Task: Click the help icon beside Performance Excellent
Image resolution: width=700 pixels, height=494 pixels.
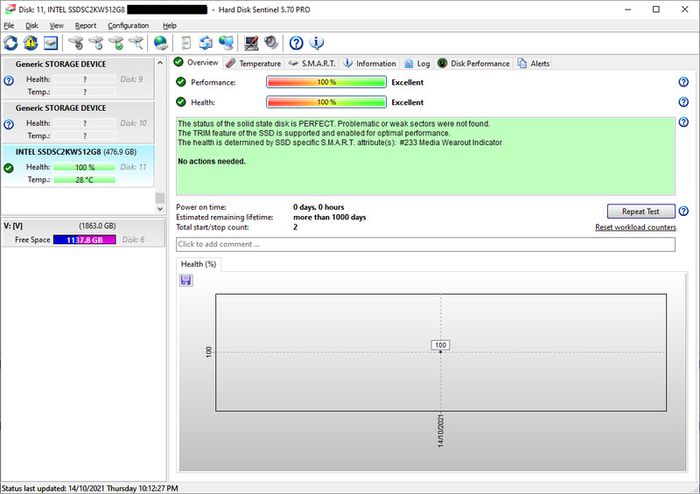Action: pos(683,82)
